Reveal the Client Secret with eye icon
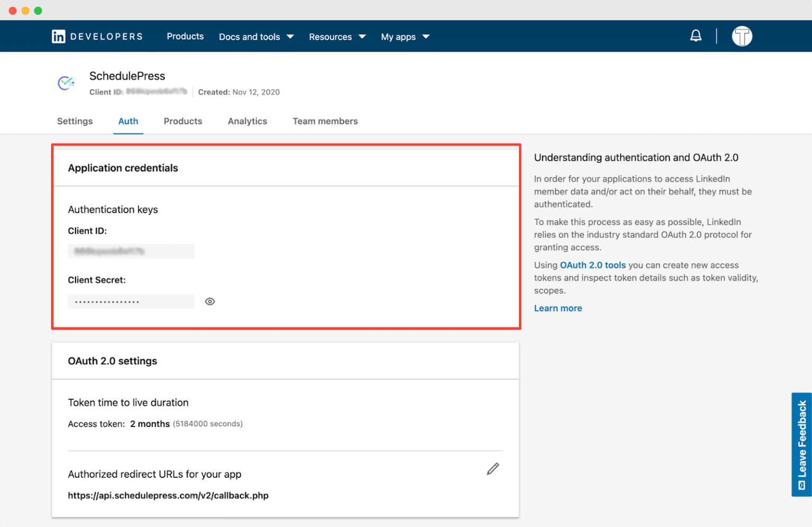 (210, 301)
